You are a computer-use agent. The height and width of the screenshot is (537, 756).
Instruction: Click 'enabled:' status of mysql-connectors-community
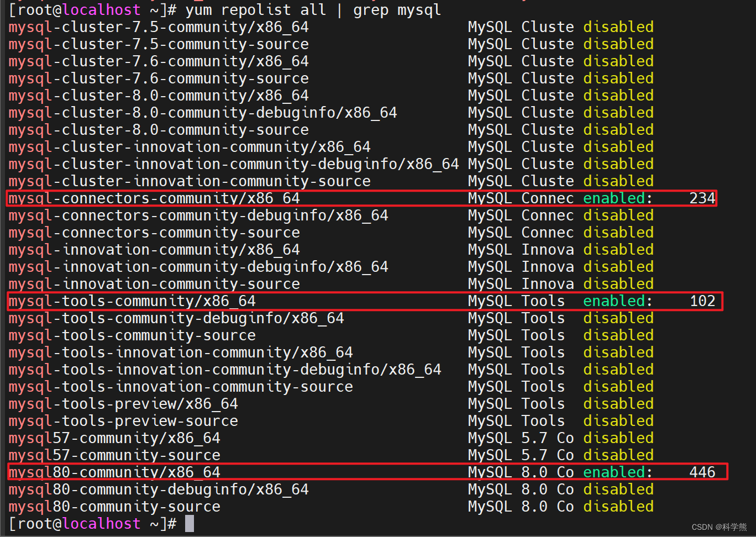[x=618, y=198]
